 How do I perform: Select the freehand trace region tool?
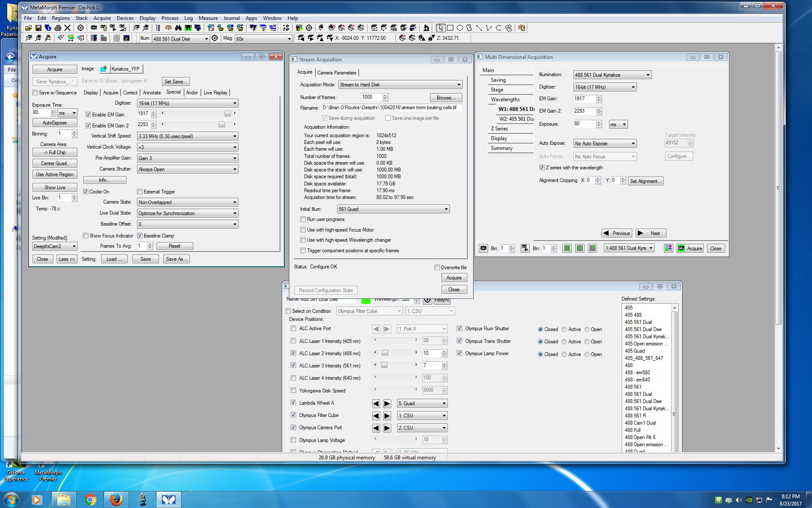click(469, 28)
